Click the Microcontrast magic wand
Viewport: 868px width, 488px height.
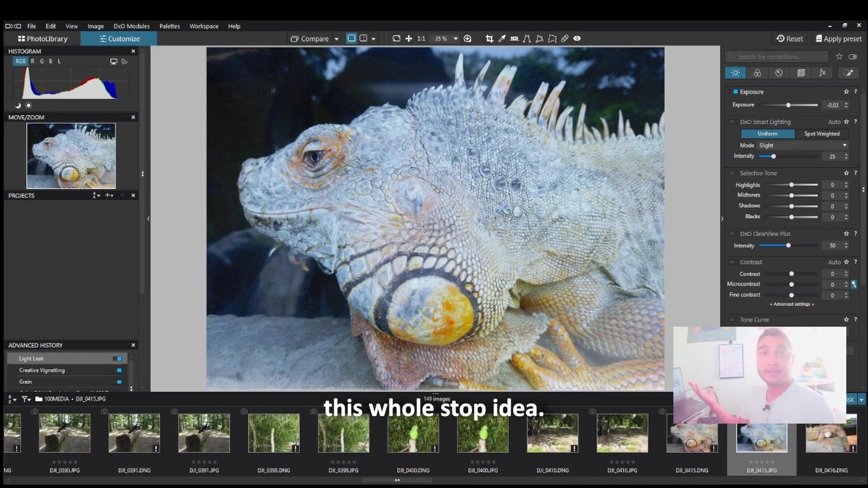coord(854,284)
